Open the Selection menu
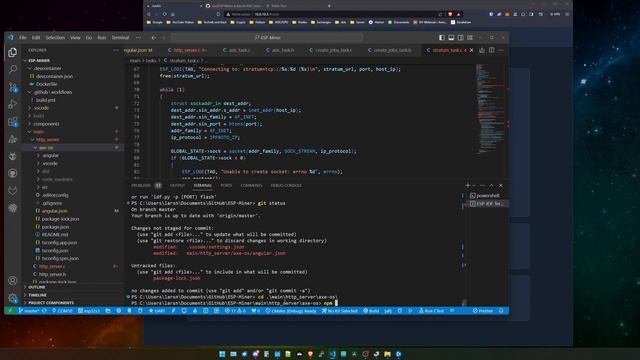The image size is (640, 360). coord(55,38)
